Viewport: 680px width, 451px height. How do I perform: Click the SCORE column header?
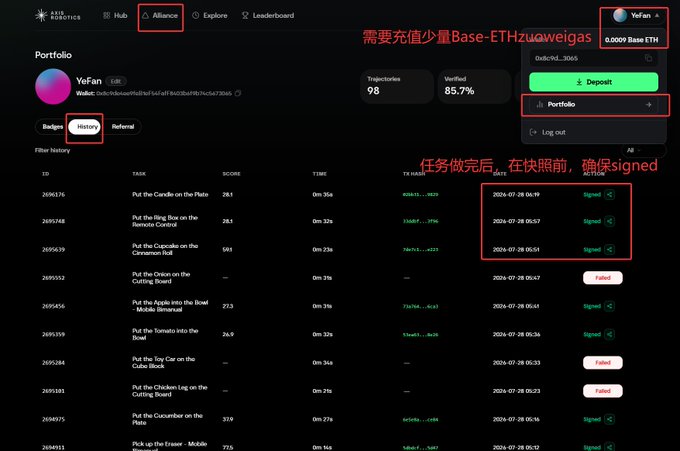[232, 174]
